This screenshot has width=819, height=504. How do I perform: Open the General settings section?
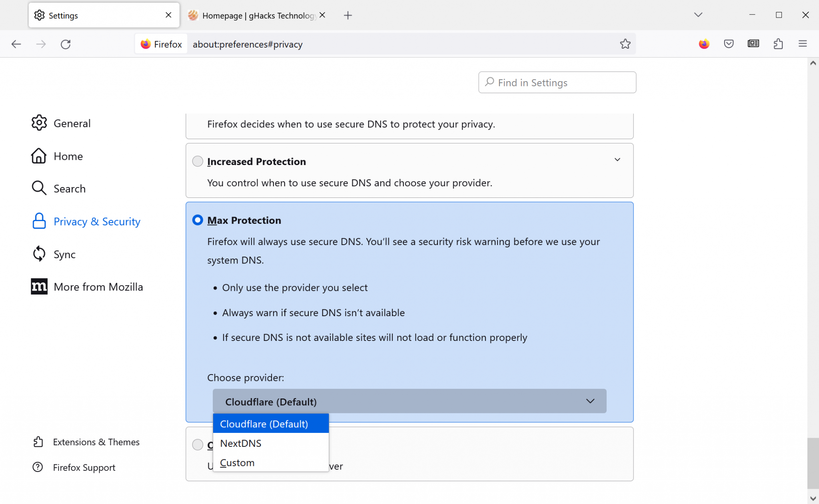(72, 123)
